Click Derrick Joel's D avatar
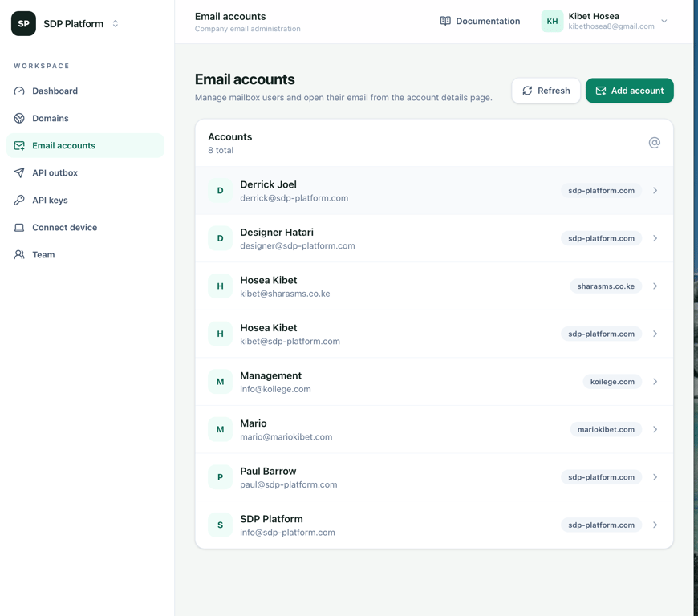Image resolution: width=698 pixels, height=616 pixels. [220, 191]
